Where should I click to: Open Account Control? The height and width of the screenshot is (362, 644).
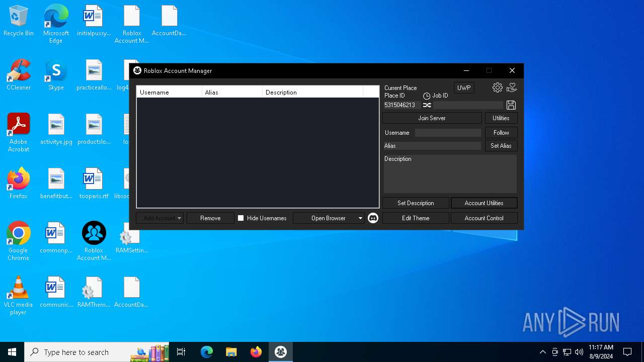[x=484, y=218]
